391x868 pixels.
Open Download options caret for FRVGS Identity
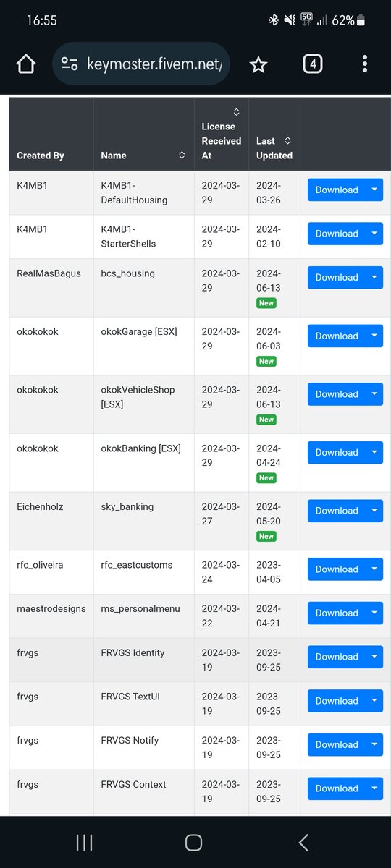374,657
